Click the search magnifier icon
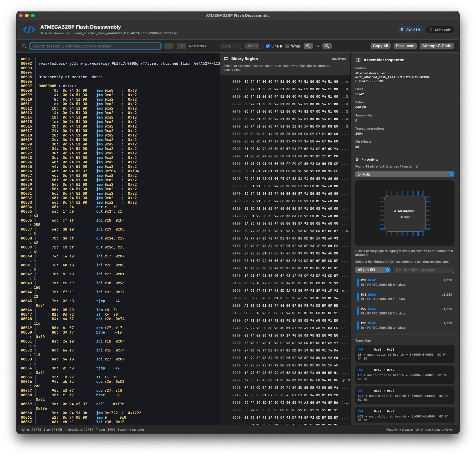Viewport: 476px width, 456px height. [24, 46]
